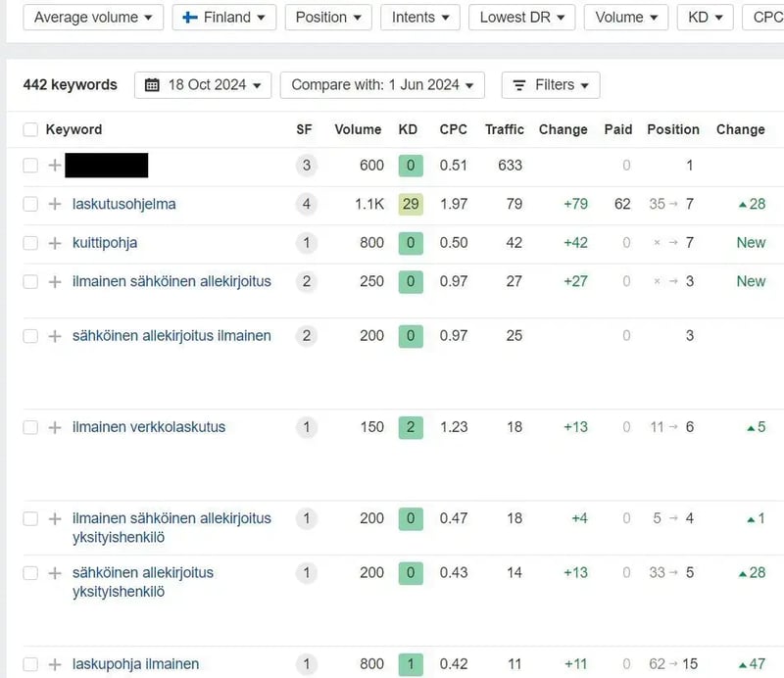Sort by Paid column header
The height and width of the screenshot is (678, 784).
[618, 129]
